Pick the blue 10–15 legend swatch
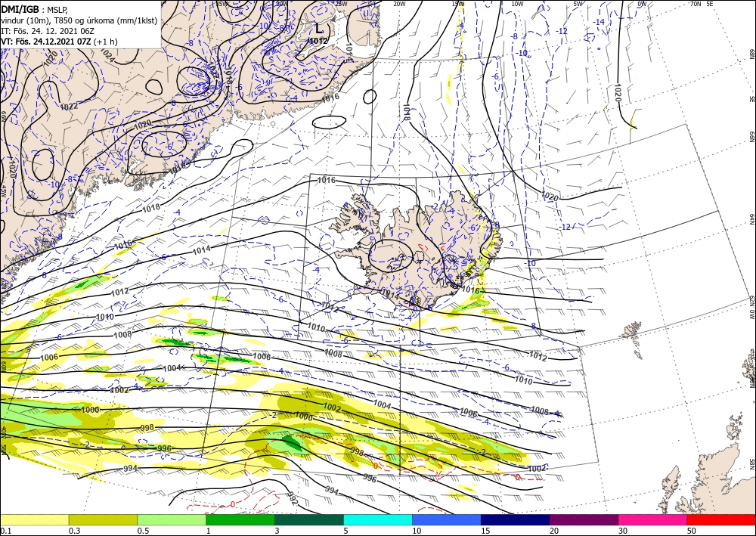This screenshot has height=536, width=756. click(x=447, y=519)
